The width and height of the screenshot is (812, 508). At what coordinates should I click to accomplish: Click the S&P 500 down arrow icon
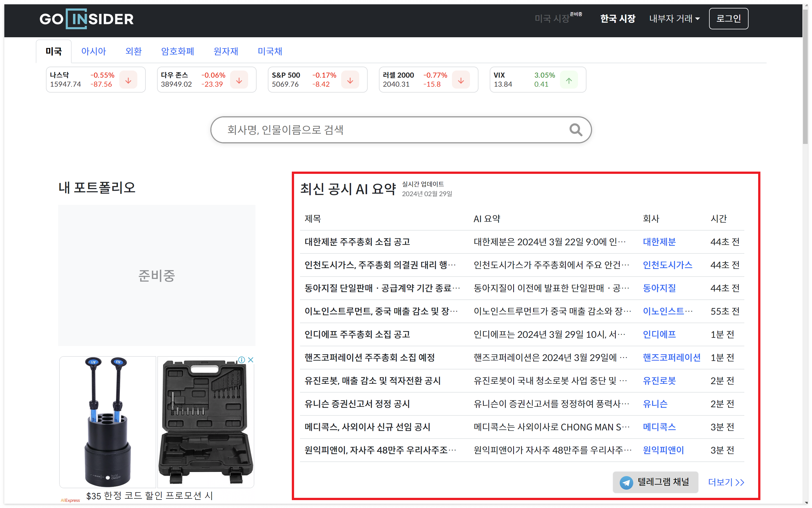click(350, 80)
